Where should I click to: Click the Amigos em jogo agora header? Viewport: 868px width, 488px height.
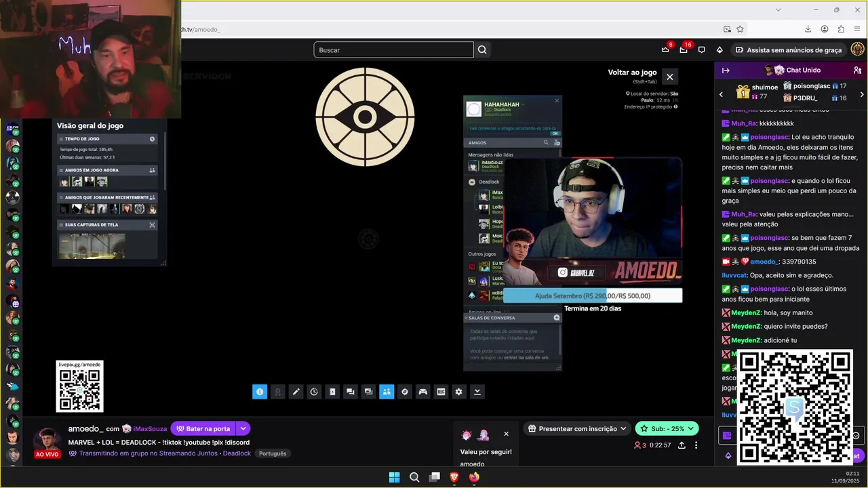(x=107, y=170)
